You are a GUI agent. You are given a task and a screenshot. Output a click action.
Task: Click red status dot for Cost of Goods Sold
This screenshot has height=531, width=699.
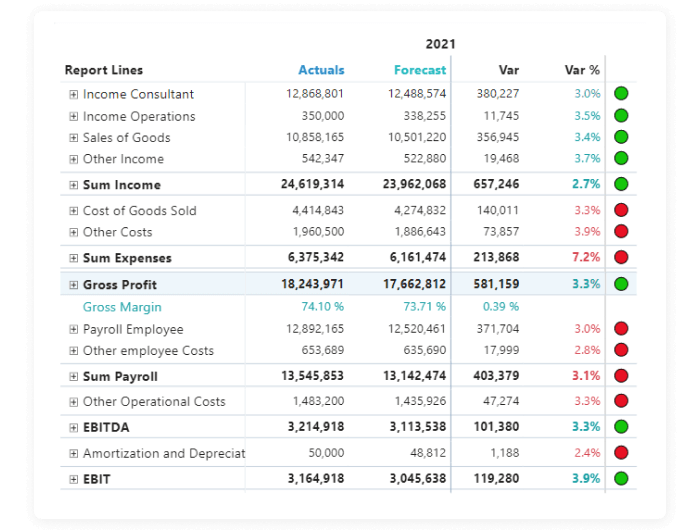tap(621, 210)
